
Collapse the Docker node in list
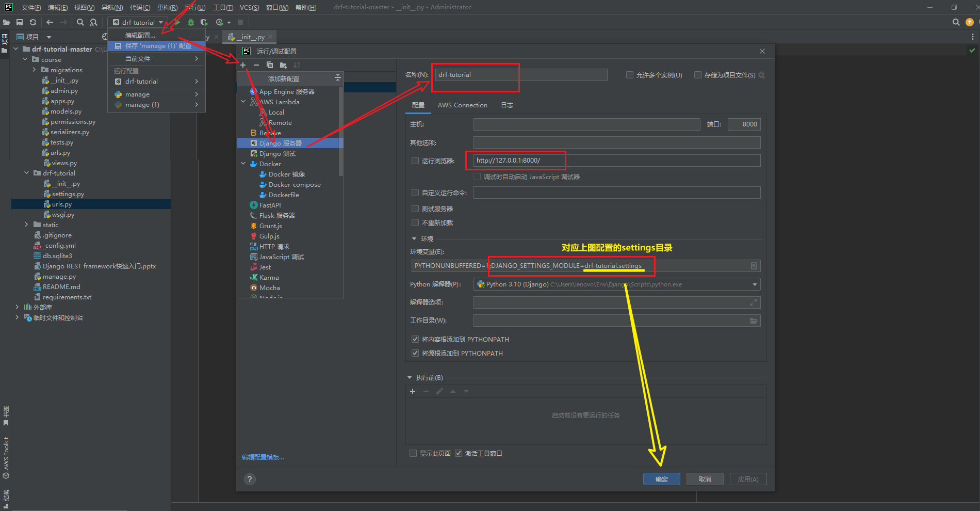243,164
